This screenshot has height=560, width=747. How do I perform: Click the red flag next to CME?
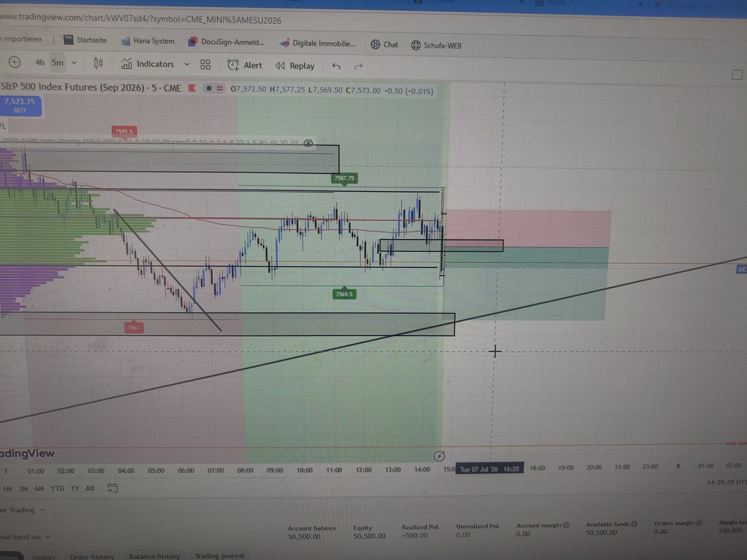tap(192, 88)
